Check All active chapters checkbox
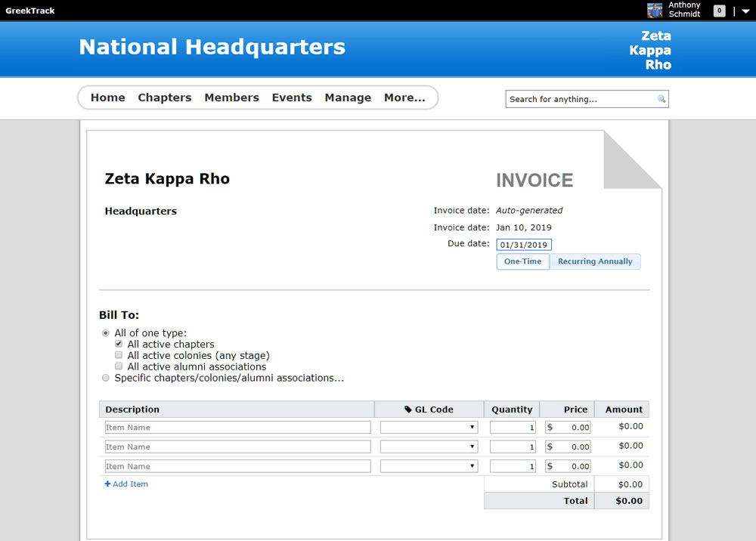The image size is (756, 541). [119, 344]
